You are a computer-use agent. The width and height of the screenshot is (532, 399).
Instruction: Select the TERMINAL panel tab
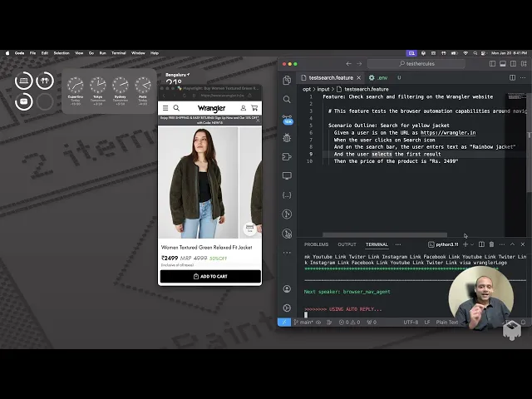pos(377,244)
